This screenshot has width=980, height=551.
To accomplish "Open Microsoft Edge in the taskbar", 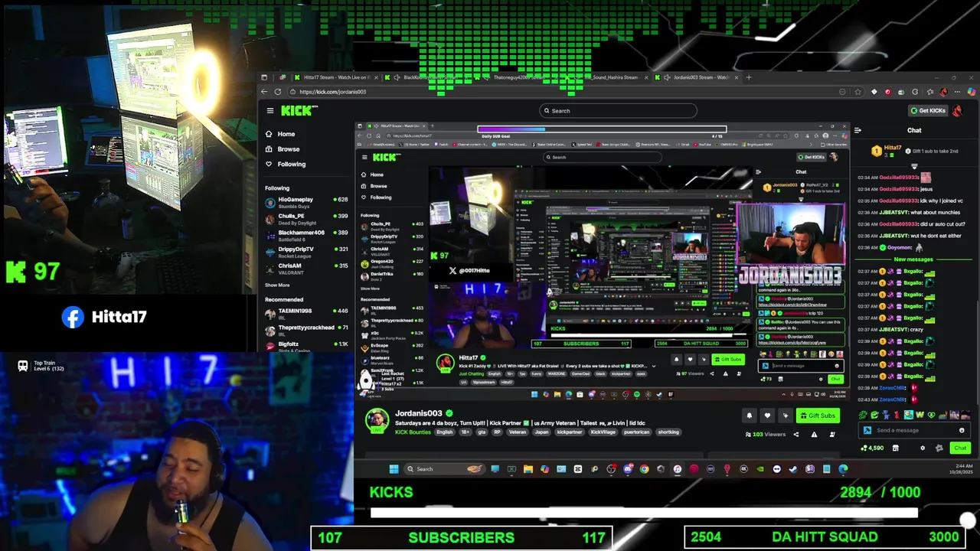I will tap(843, 469).
